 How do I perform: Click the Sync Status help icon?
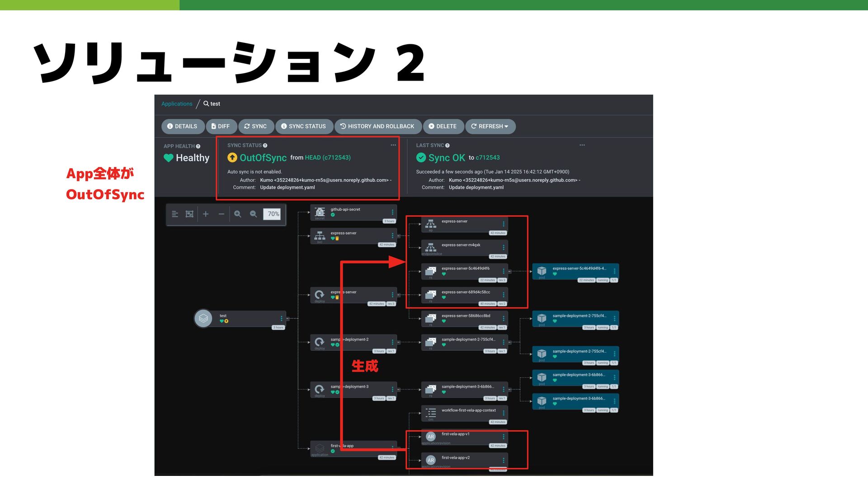pos(265,145)
